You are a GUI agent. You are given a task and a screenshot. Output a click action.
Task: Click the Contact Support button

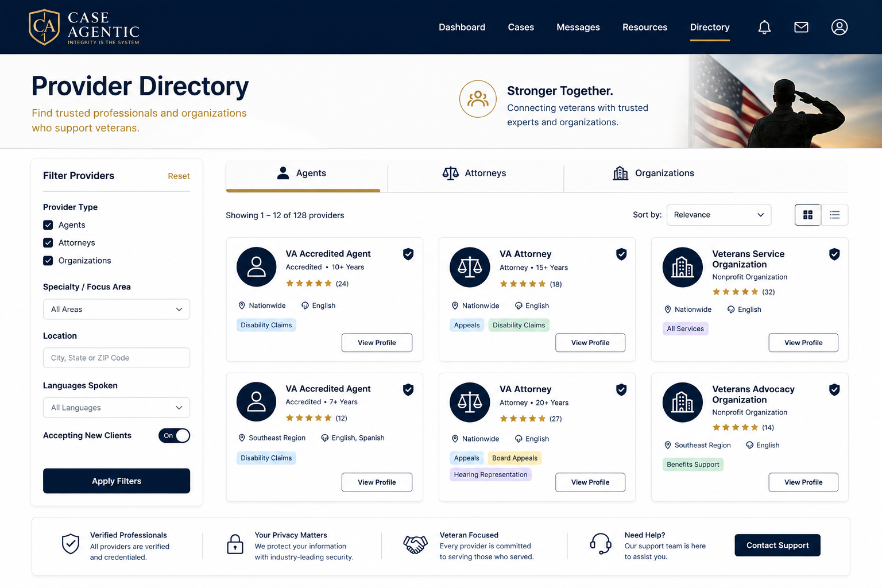(777, 546)
